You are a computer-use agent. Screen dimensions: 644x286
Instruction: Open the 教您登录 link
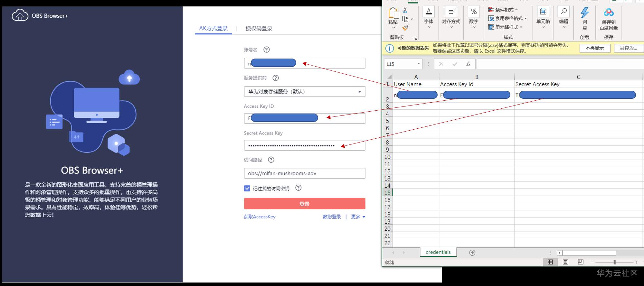point(332,217)
